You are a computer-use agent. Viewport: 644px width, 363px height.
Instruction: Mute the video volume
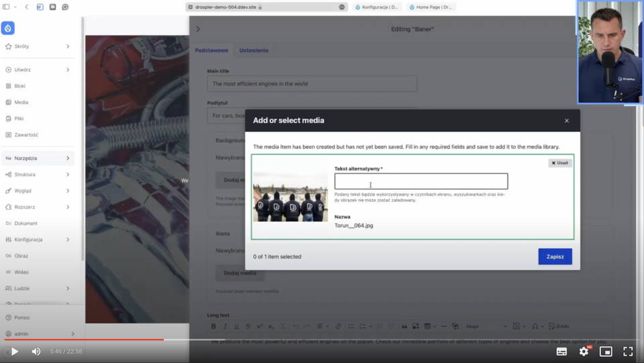point(36,352)
